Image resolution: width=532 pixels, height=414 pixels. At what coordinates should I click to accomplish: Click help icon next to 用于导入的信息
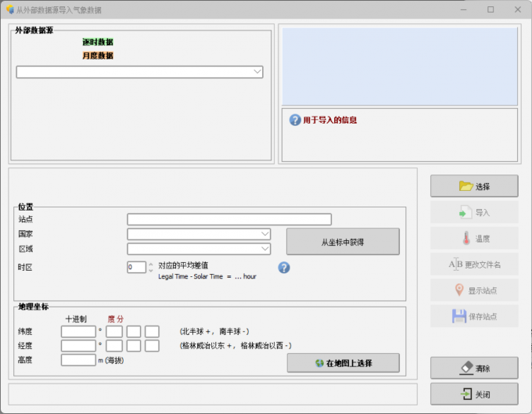click(x=295, y=120)
